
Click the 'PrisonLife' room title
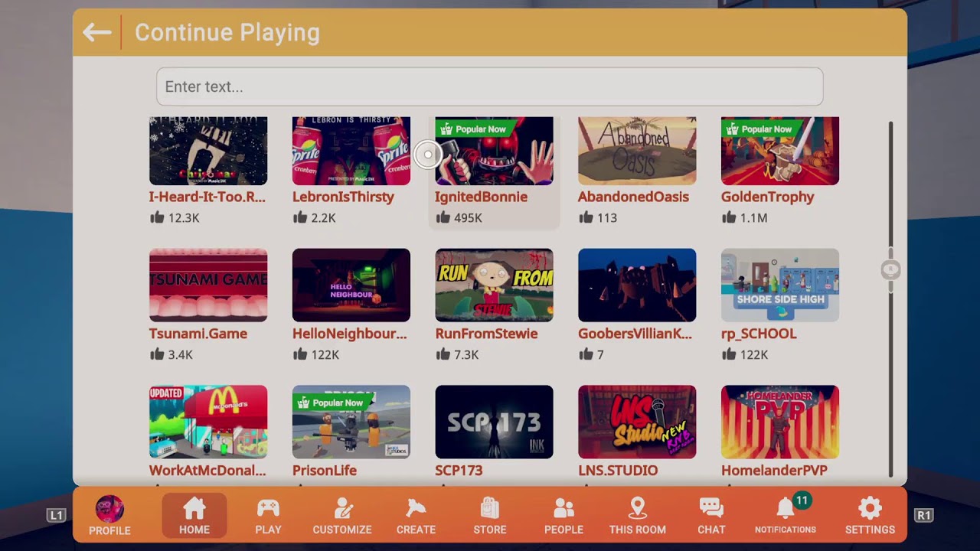[325, 471]
